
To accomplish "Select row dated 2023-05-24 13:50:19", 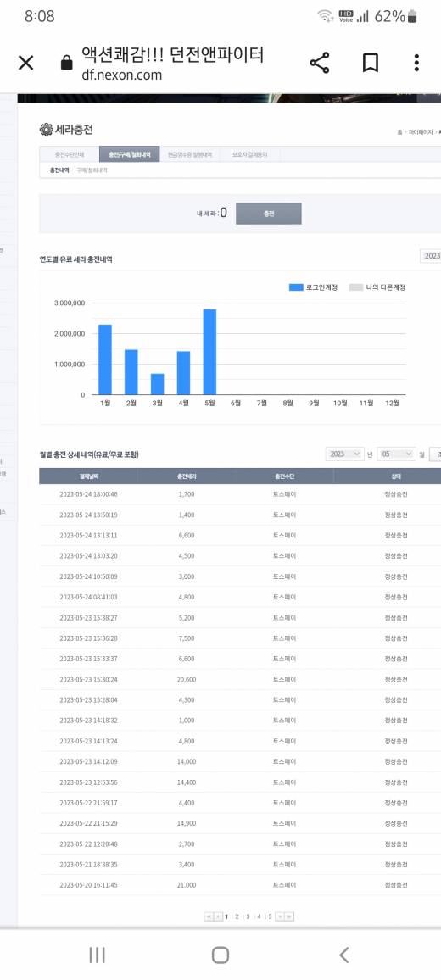I will [x=240, y=515].
